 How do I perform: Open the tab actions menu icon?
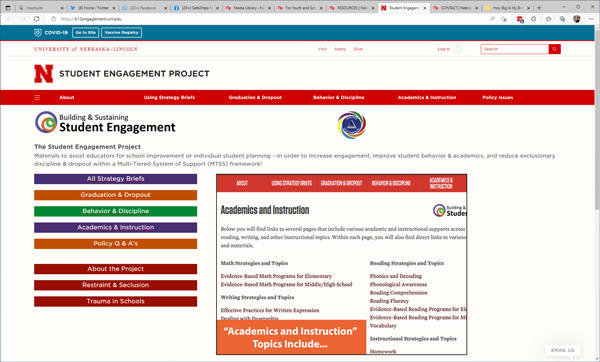8,8
